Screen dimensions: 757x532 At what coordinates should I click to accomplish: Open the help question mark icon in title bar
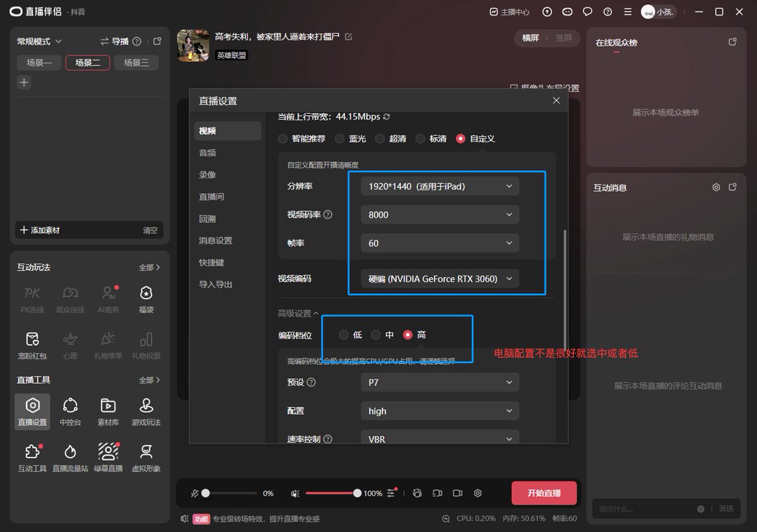pos(607,12)
